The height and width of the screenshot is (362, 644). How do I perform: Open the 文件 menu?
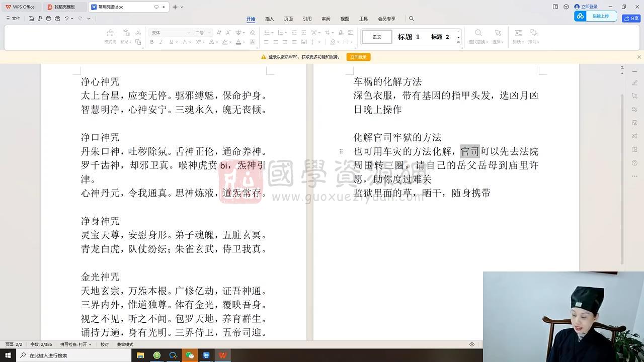[x=14, y=19]
